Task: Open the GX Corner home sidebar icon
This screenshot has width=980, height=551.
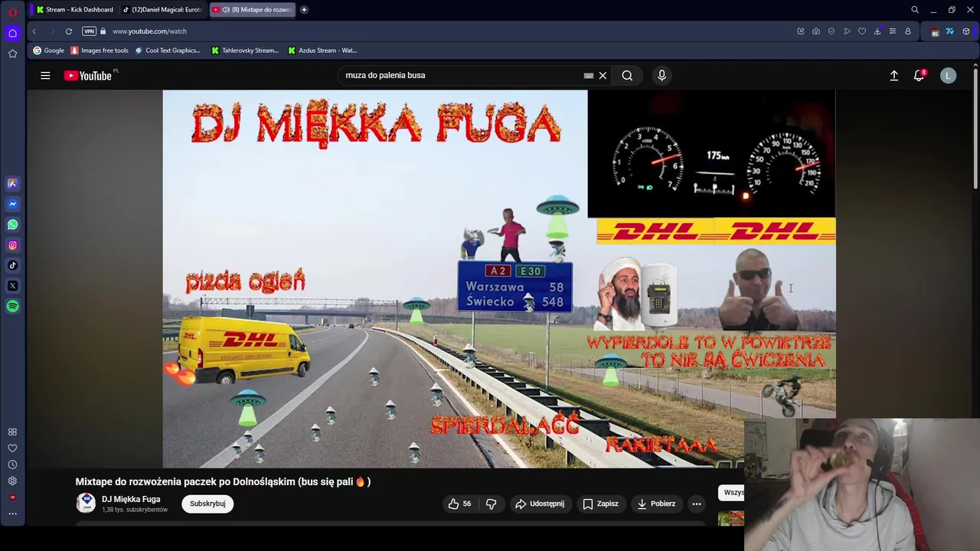Action: pyautogui.click(x=12, y=33)
